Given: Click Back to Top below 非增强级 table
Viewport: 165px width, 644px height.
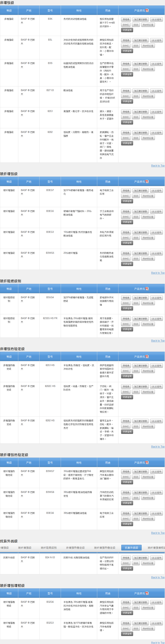Looking at the screenshot, I should click(158, 166).
